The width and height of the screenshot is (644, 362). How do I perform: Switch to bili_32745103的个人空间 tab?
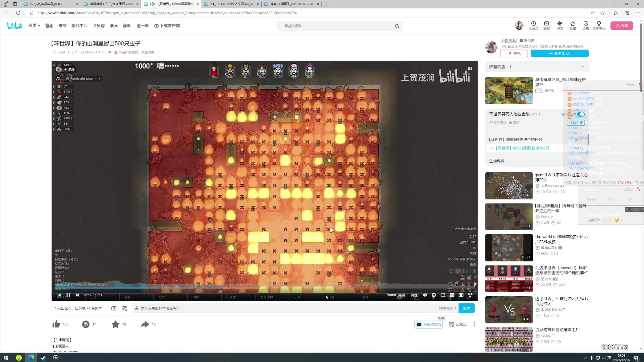click(231, 4)
